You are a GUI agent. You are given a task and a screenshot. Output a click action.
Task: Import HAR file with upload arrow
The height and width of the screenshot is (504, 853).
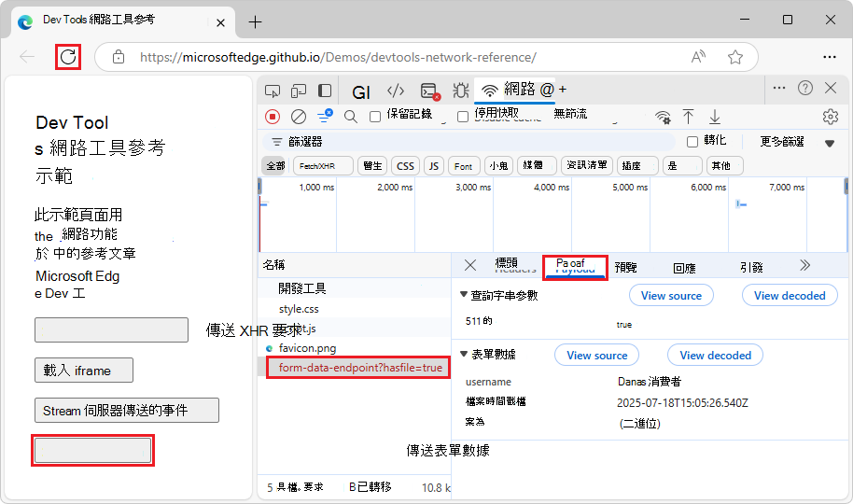tap(688, 117)
